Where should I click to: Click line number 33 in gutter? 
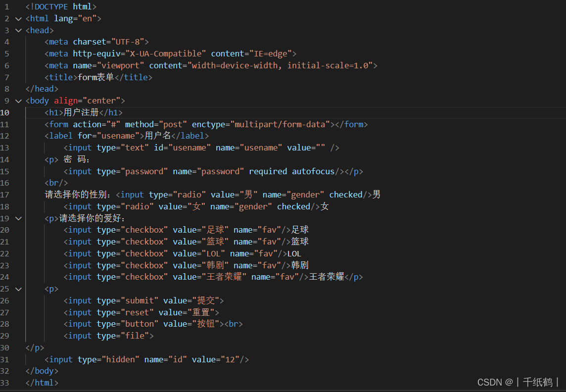coord(4,383)
